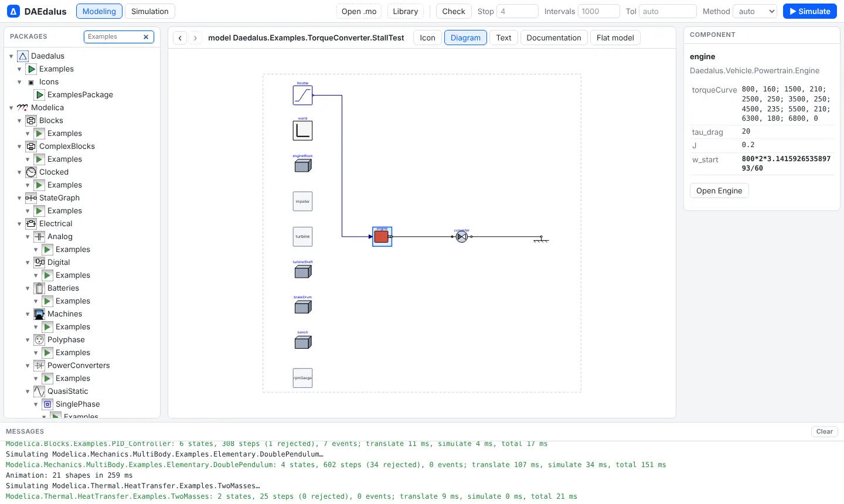Click the Machines package icon
The width and height of the screenshot is (844, 504).
(x=39, y=314)
